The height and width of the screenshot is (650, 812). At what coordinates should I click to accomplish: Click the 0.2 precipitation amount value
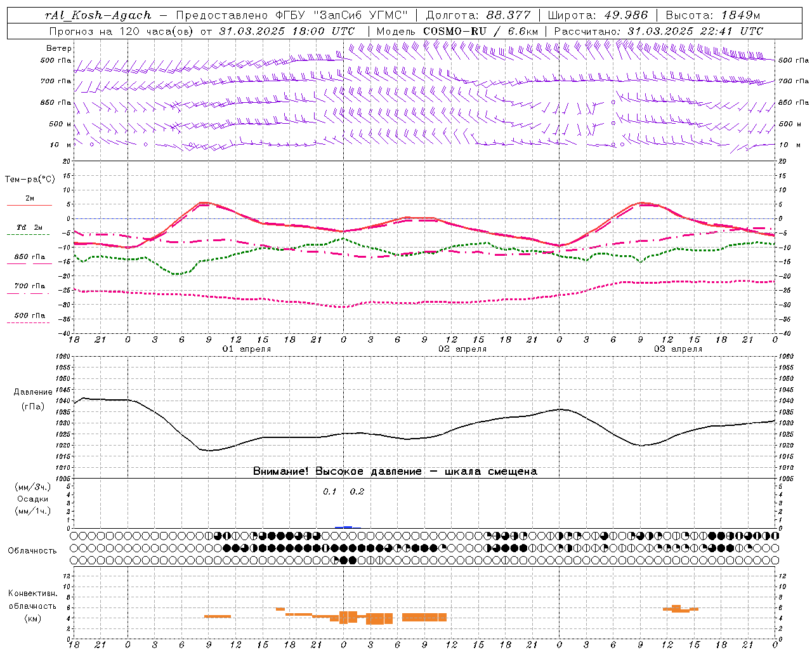(357, 492)
